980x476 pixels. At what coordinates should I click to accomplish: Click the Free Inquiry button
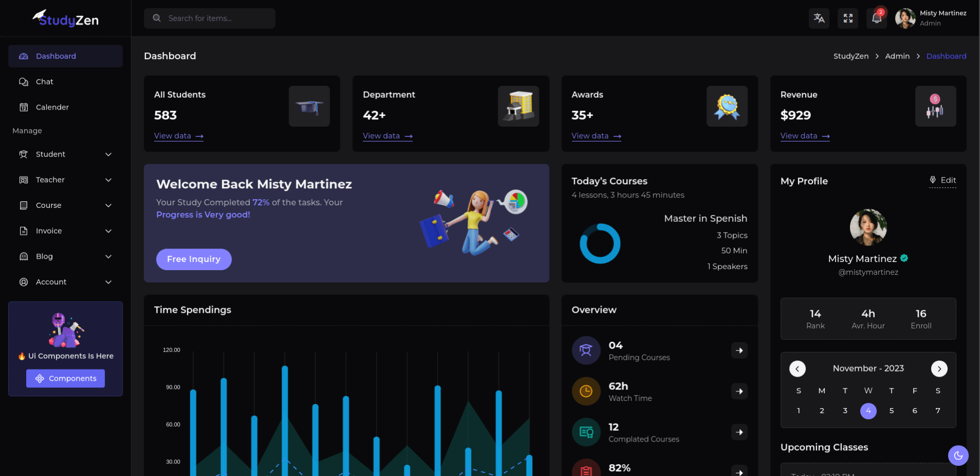pyautogui.click(x=194, y=259)
